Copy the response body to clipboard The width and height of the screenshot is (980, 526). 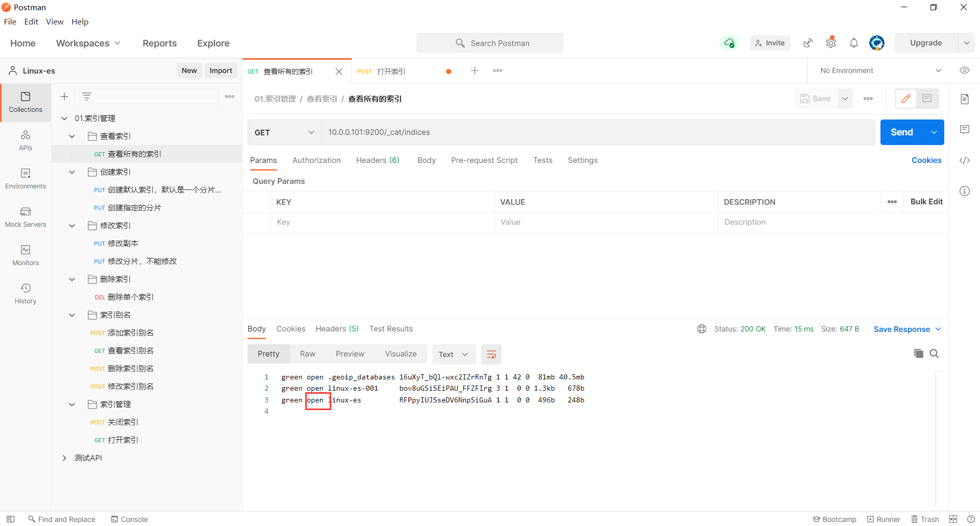pos(919,353)
